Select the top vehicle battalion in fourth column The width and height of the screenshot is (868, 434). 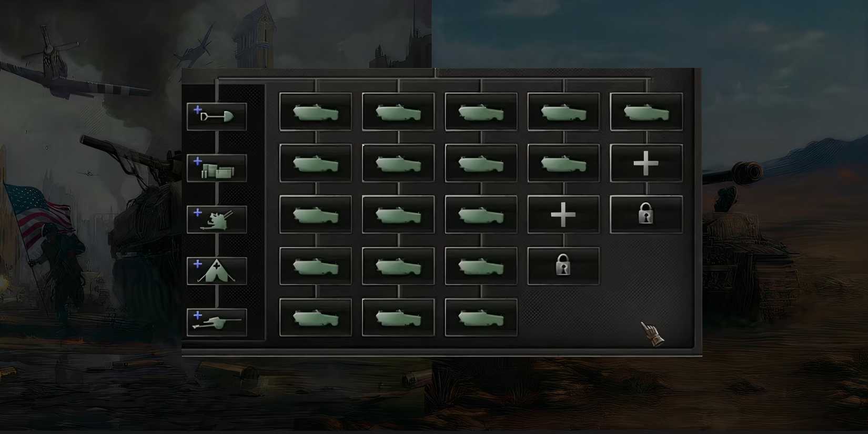[x=563, y=112]
